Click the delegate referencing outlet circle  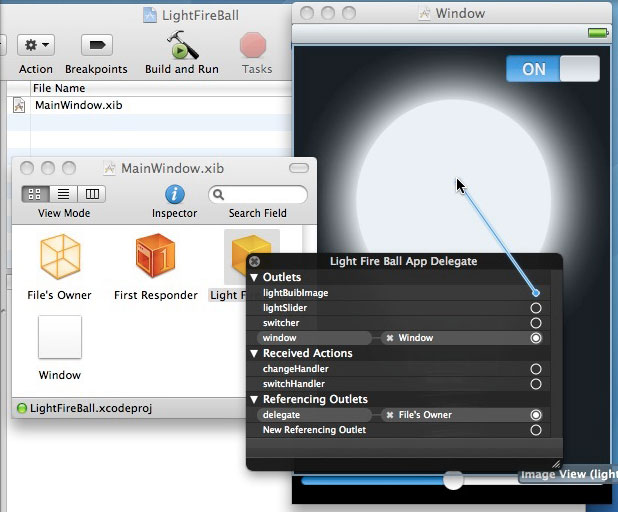[x=536, y=415]
